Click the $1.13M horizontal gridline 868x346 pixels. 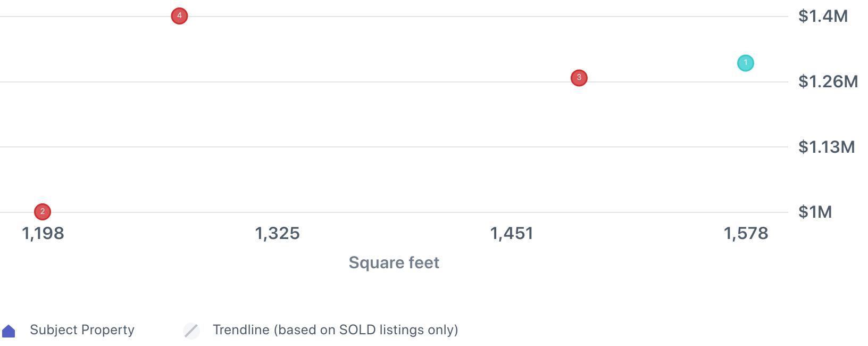(x=394, y=147)
